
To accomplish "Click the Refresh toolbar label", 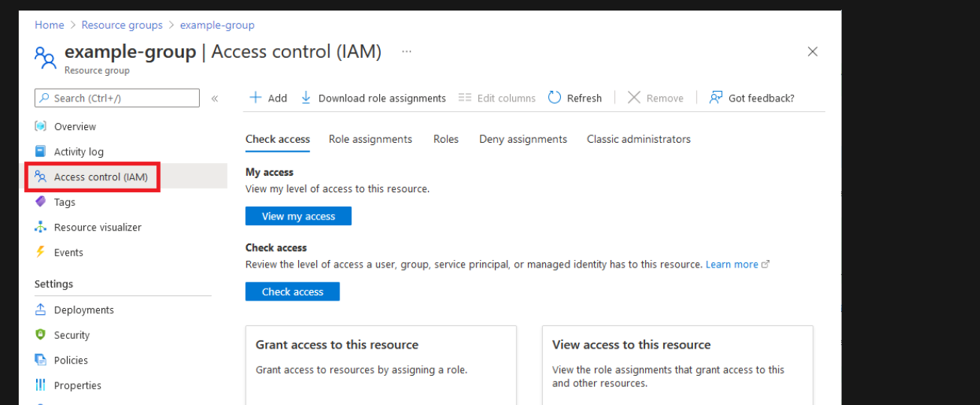I will coord(584,98).
